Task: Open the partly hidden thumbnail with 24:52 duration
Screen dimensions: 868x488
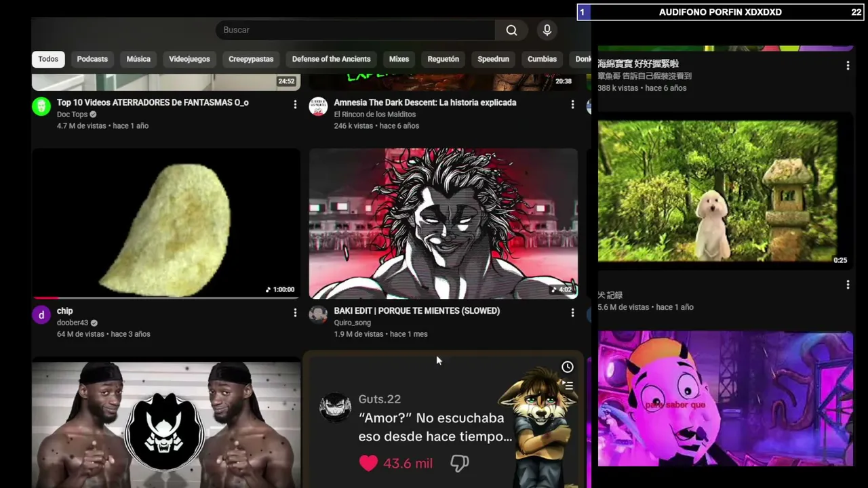Action: [166, 82]
